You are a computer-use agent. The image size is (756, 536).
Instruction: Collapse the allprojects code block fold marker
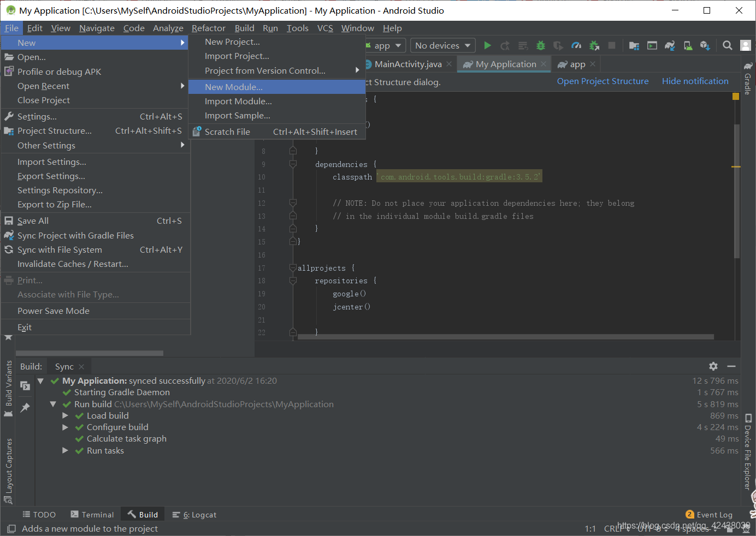pos(293,268)
